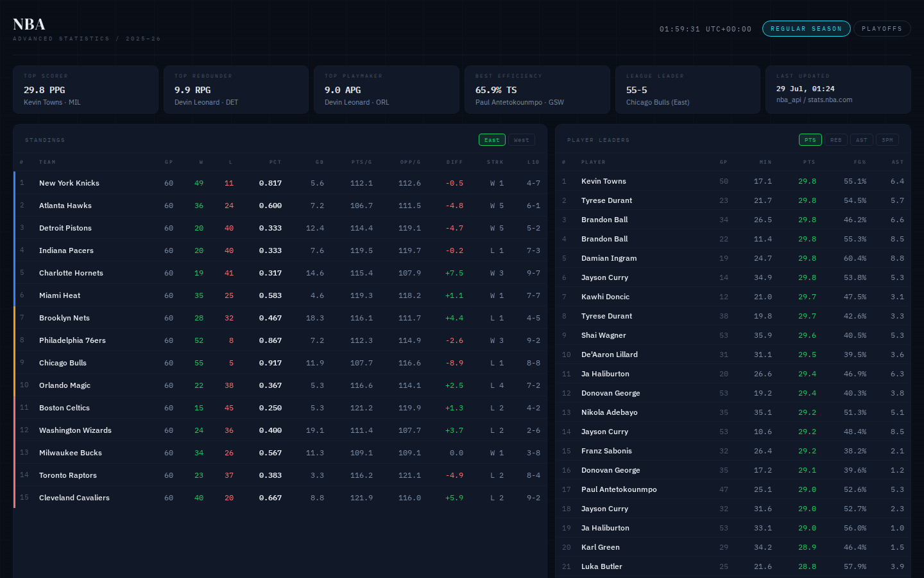Open De'Aaron Lillard's player row
This screenshot has width=924, height=578.
tap(733, 355)
